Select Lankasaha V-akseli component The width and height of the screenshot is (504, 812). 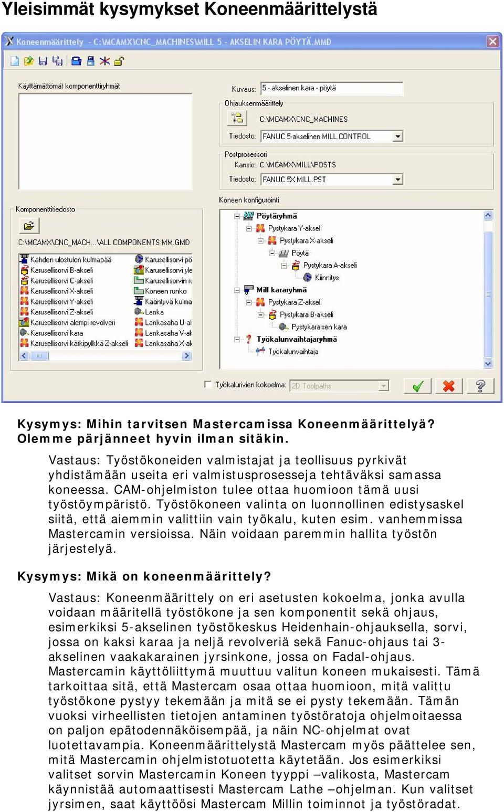[x=163, y=333]
